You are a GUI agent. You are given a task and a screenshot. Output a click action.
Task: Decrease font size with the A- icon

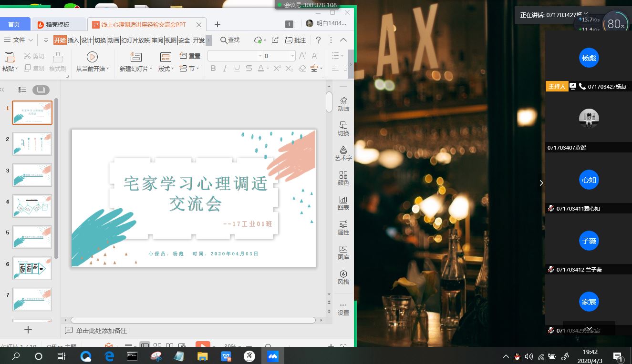[315, 56]
